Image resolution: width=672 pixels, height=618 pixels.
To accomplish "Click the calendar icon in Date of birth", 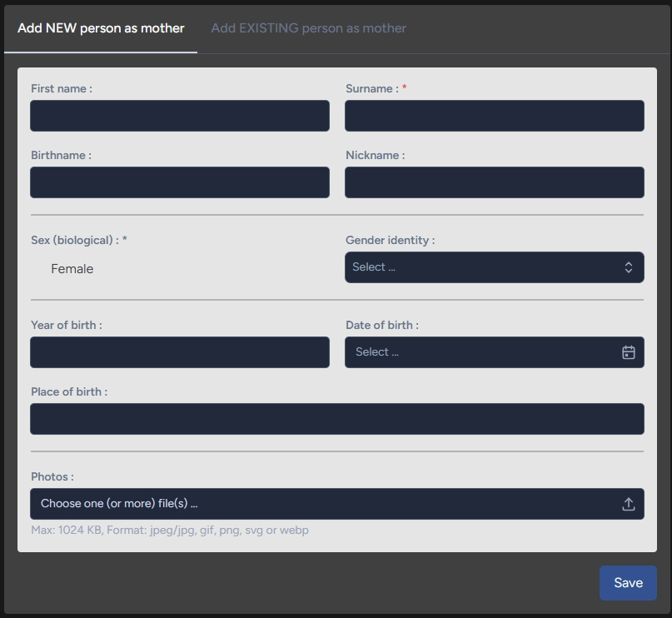I will (628, 352).
